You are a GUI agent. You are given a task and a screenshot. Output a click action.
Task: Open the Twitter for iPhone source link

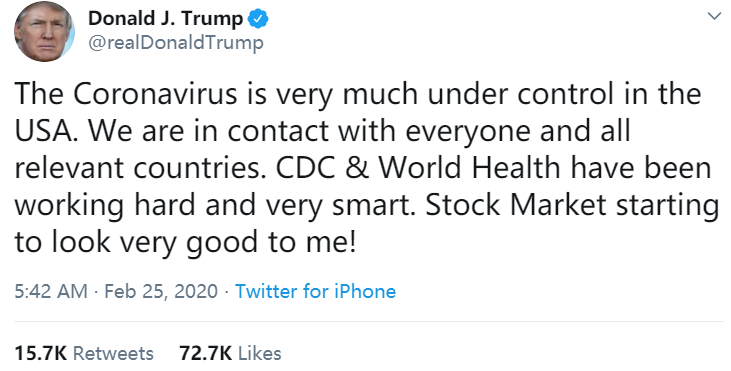pos(316,291)
